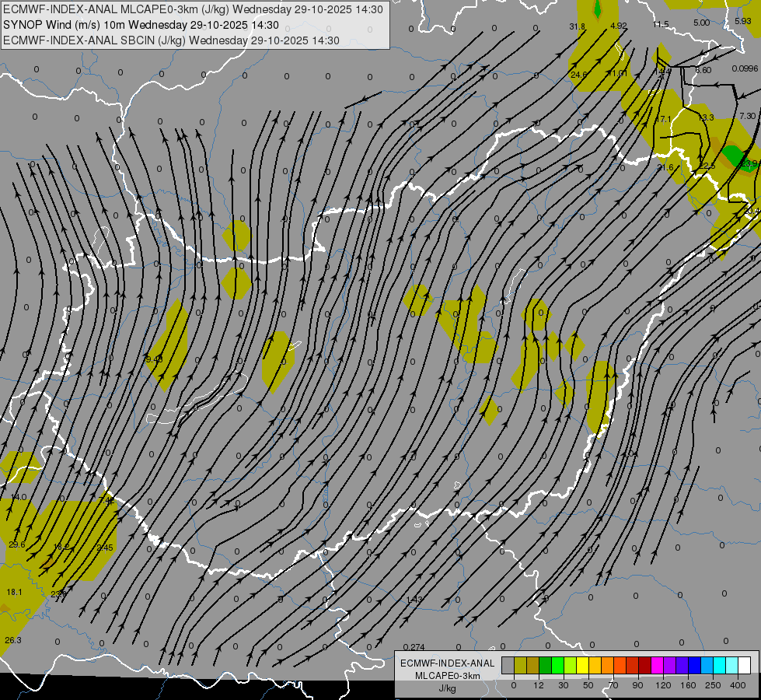Select the yellow-green legend swatch

coord(571,666)
